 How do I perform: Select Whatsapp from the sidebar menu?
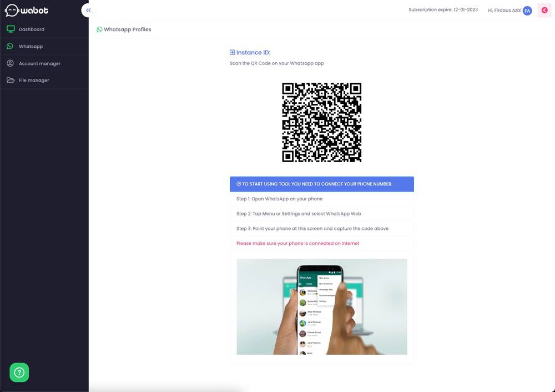(x=31, y=46)
